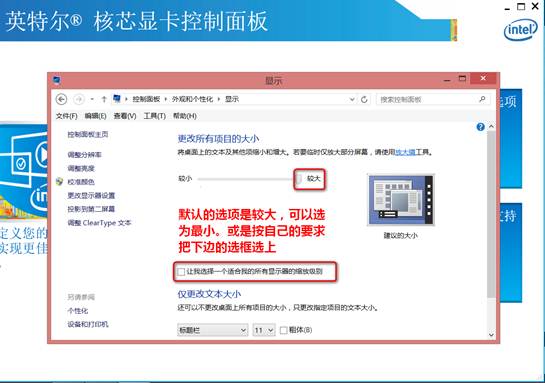Open the 查看(V) menu
Viewport: 545px width, 383px height.
tap(125, 116)
